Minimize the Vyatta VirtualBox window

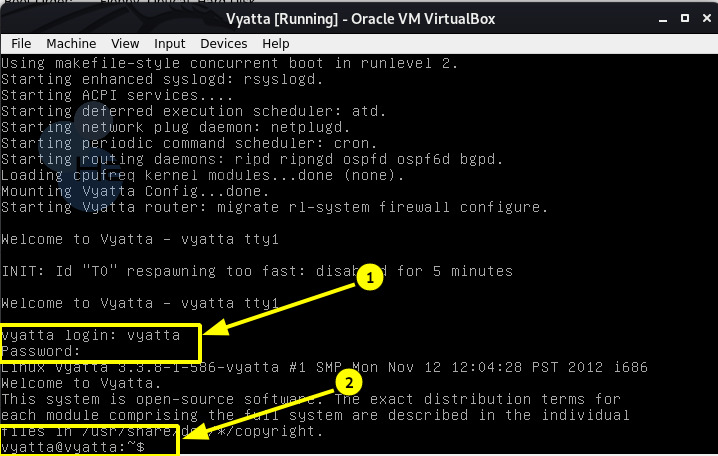pos(663,19)
